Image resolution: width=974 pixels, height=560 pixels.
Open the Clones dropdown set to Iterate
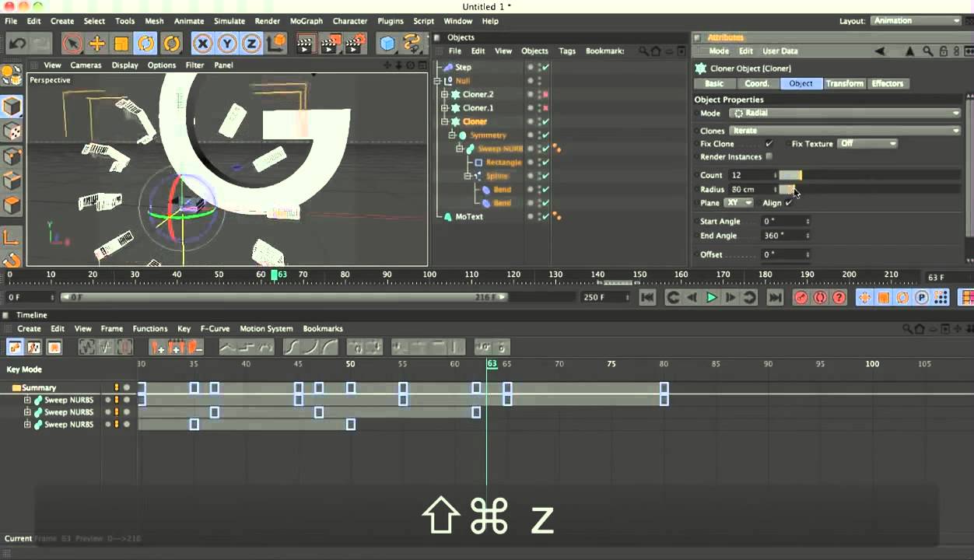(x=845, y=131)
